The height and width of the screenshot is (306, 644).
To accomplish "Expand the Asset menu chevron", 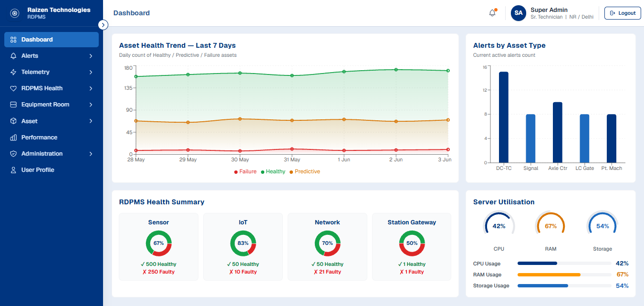I will (91, 121).
